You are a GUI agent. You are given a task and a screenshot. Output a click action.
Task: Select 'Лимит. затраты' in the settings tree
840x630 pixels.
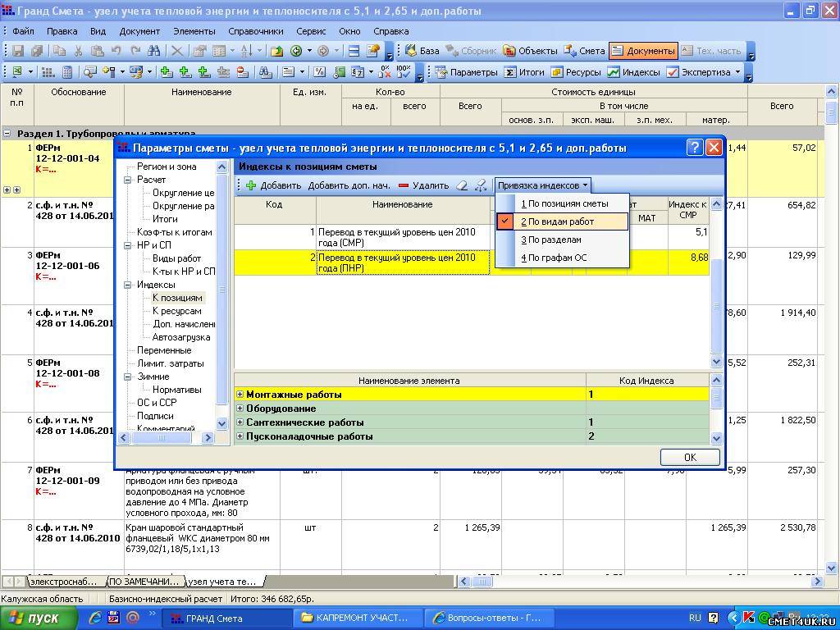pos(170,363)
